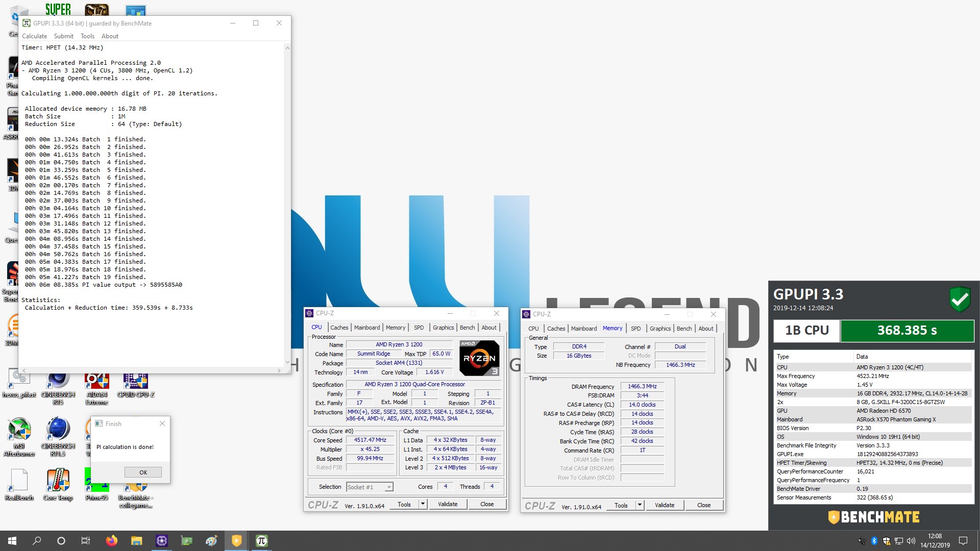Expand Tools dropdown arrow in right CPU-Z window
980x551 pixels.
click(640, 505)
